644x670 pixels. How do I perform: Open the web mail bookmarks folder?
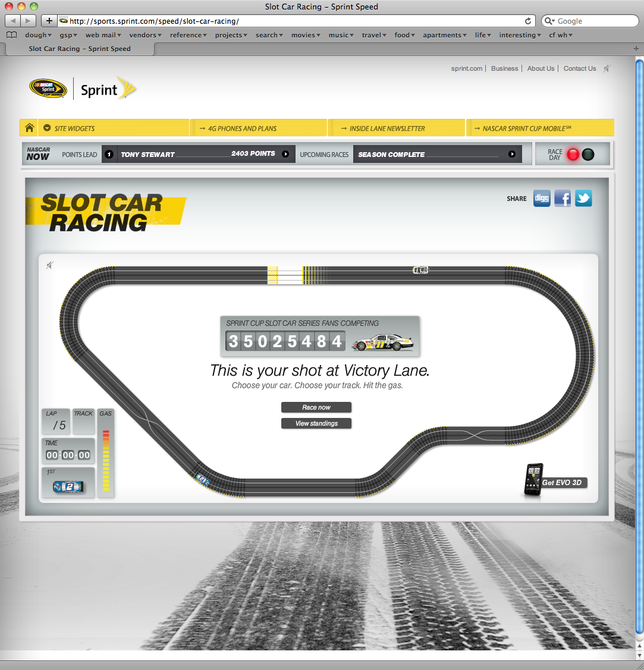[x=103, y=35]
